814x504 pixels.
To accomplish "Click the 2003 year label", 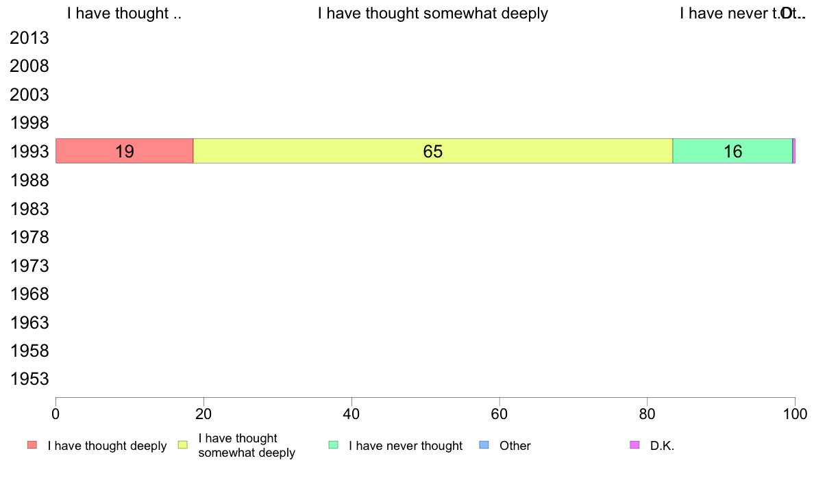I will (x=29, y=94).
